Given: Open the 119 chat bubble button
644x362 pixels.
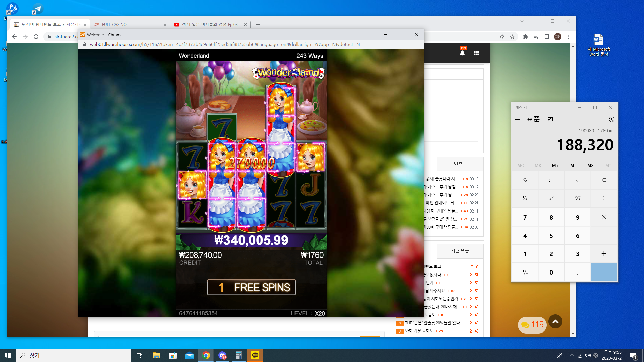Looking at the screenshot, I should (x=532, y=325).
